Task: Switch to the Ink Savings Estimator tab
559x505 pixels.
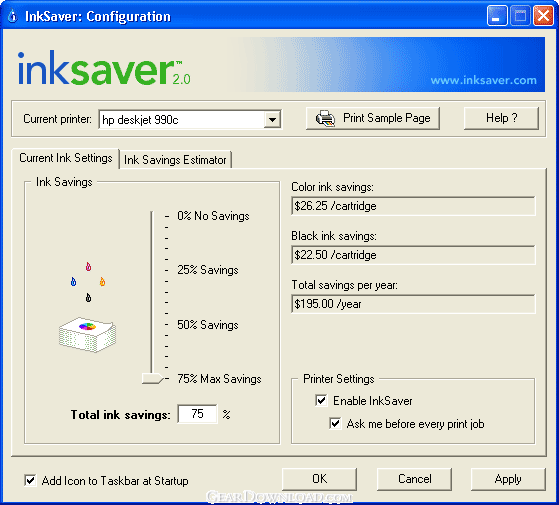Action: [x=175, y=160]
